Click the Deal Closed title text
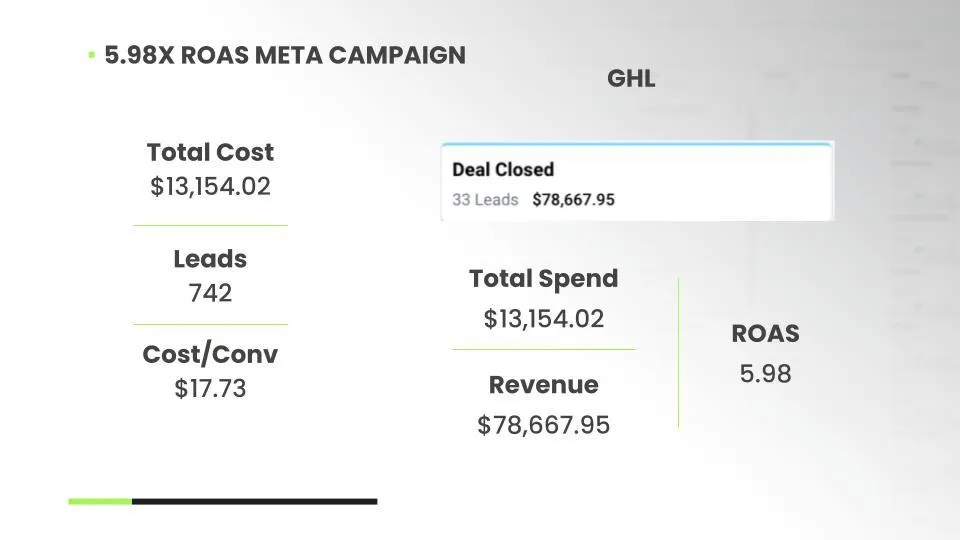This screenshot has width=960, height=540. click(503, 170)
